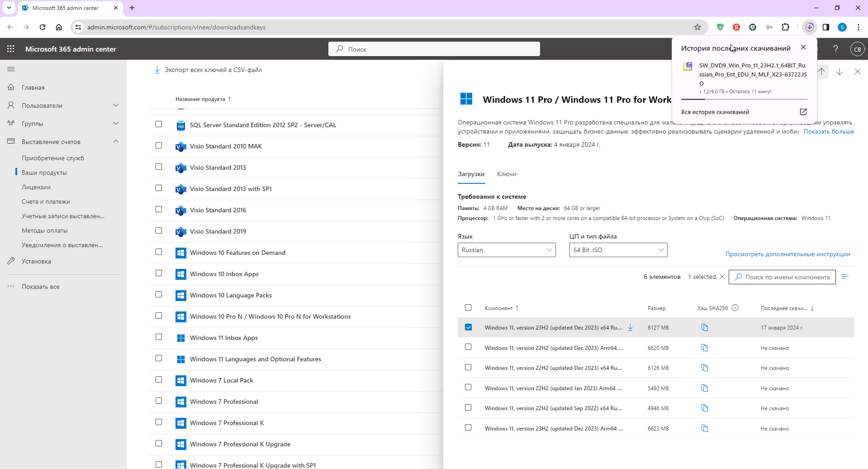The image size is (868, 469).
Task: Open the app launcher waffle icon
Action: (x=11, y=49)
